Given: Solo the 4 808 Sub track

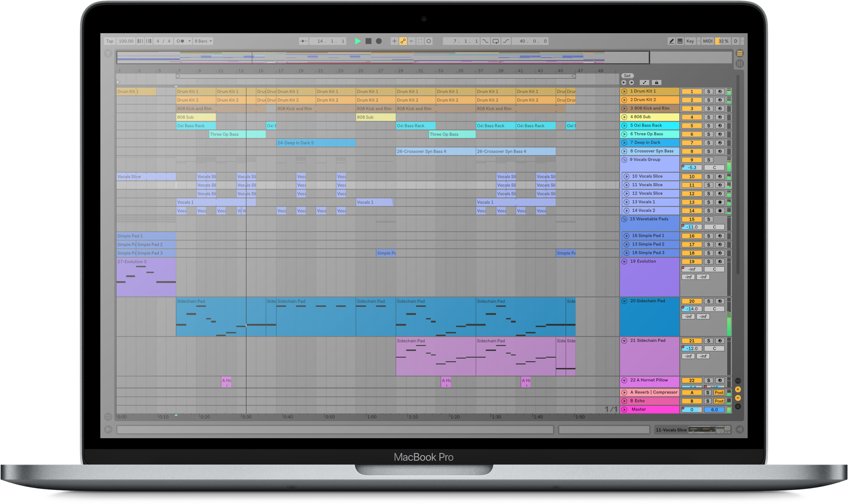Looking at the screenshot, I should [x=708, y=117].
